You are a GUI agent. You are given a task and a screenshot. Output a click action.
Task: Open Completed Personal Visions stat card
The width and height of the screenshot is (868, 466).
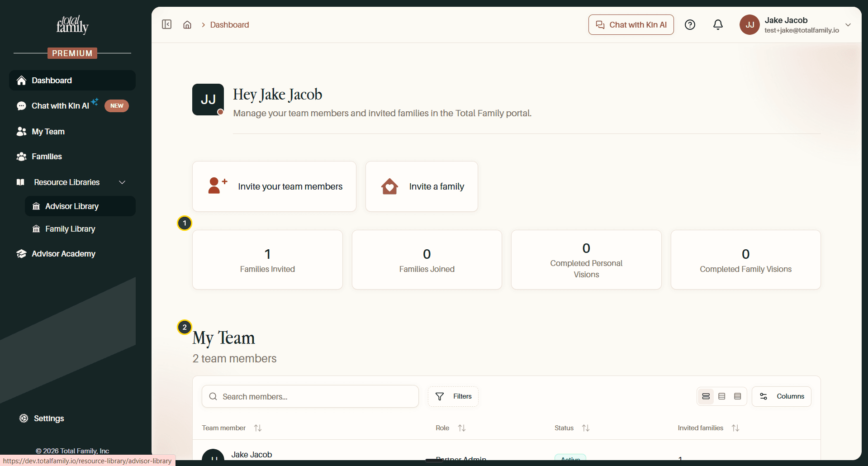pyautogui.click(x=586, y=260)
